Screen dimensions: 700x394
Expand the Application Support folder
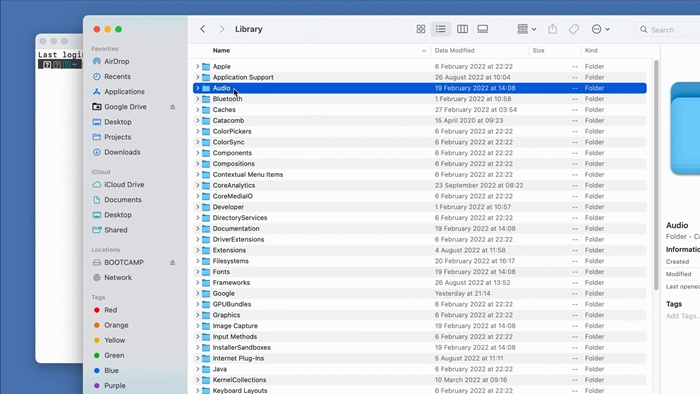point(197,77)
